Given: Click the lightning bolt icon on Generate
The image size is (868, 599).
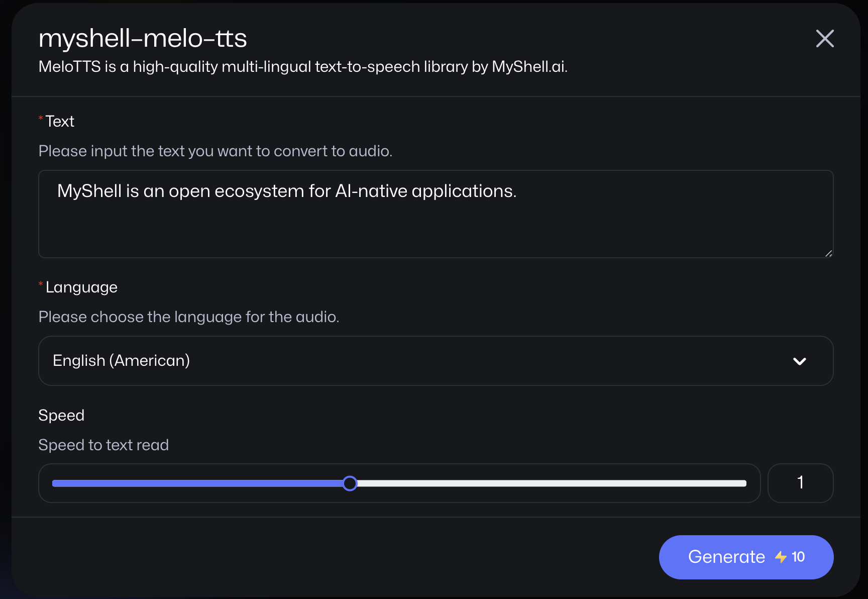Looking at the screenshot, I should point(781,557).
